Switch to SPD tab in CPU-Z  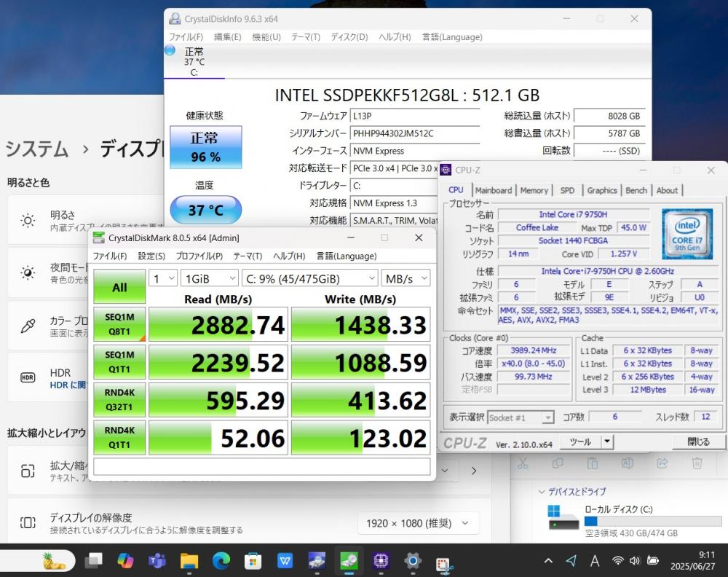tap(567, 190)
